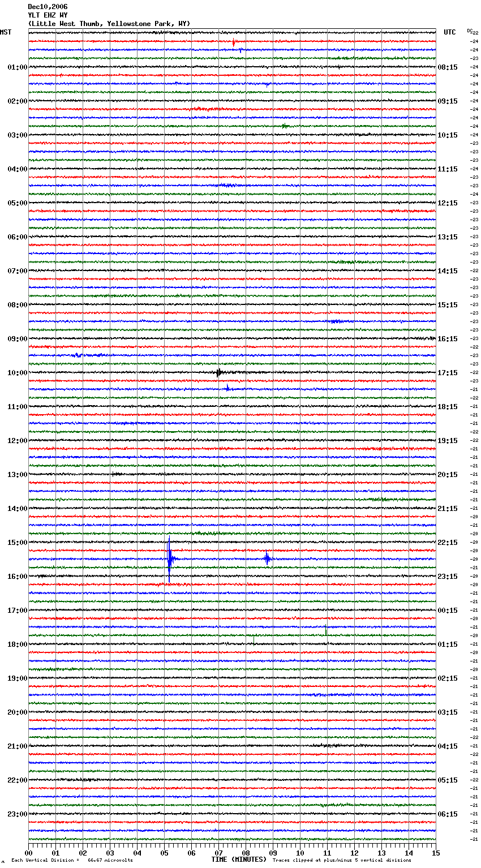481x868 pixels.
Task: Select the 22:00 MST row label
Action: 18,780
